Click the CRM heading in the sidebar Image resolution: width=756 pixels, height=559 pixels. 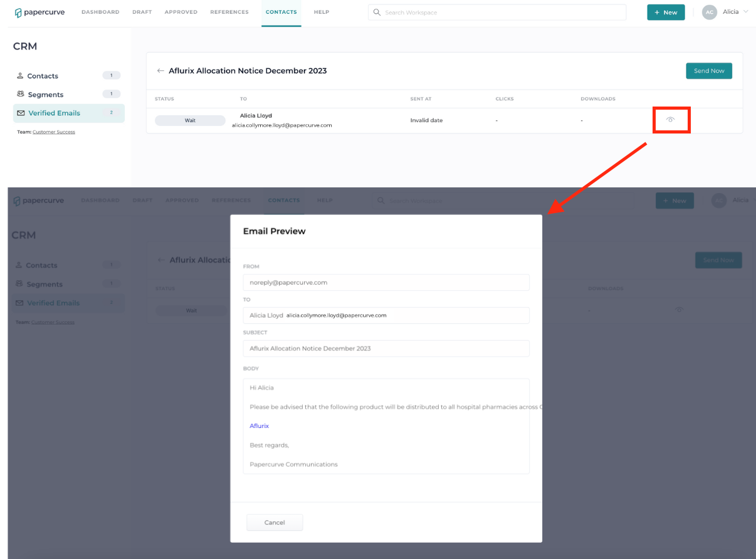pos(25,46)
